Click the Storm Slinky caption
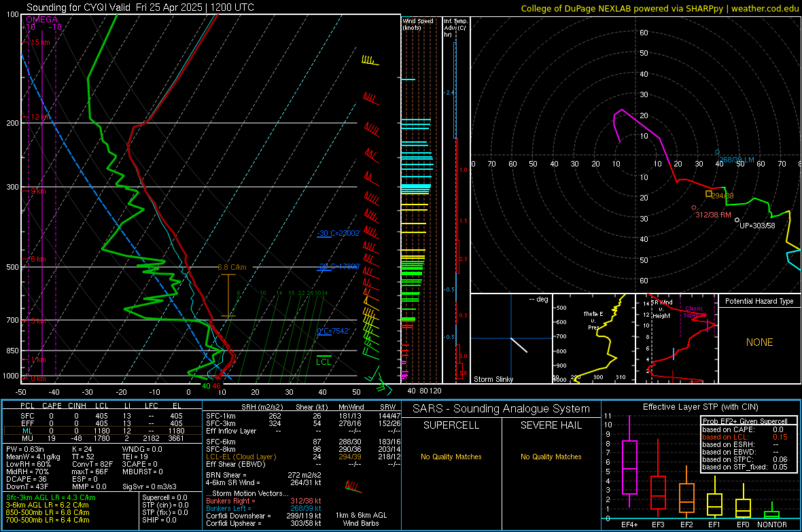The height and width of the screenshot is (532, 802). 493,379
